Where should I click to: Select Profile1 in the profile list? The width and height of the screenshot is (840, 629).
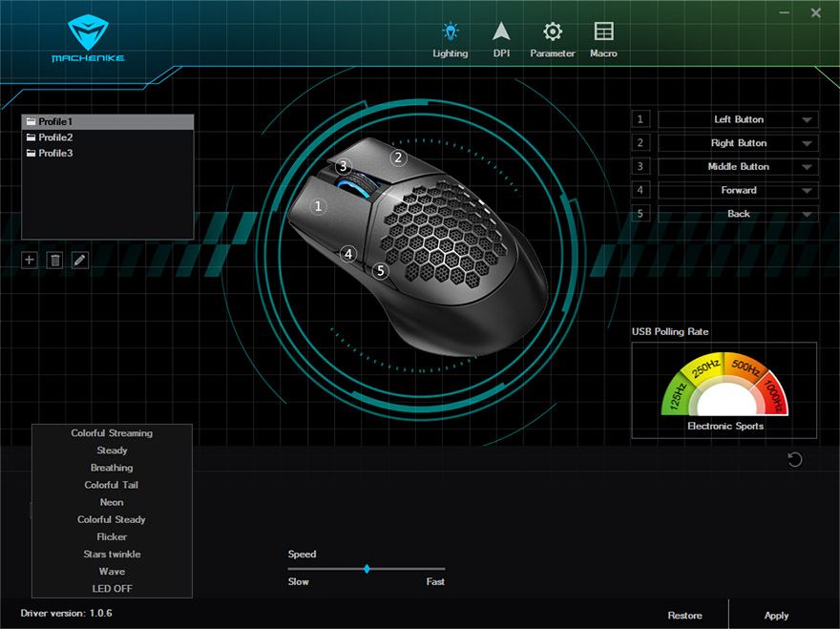pos(107,121)
